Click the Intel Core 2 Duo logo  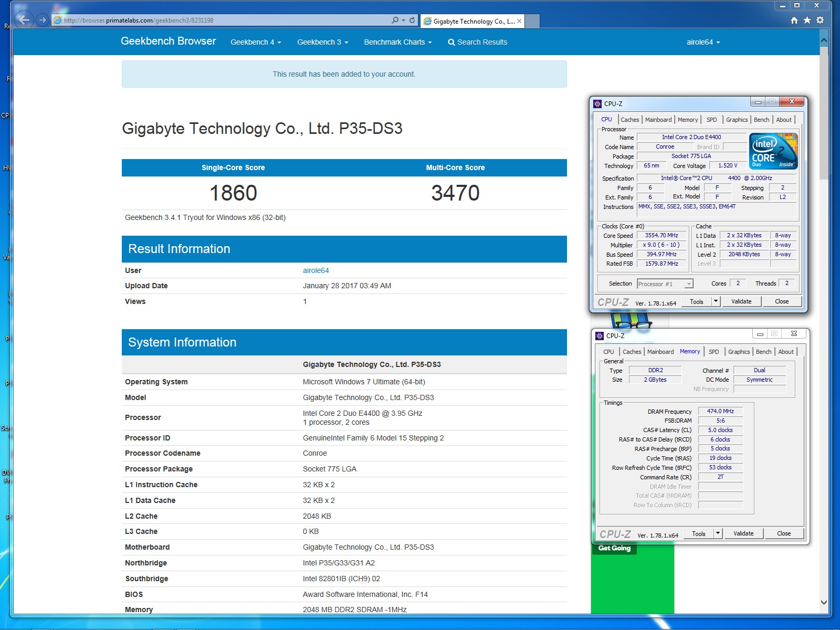pos(774,151)
